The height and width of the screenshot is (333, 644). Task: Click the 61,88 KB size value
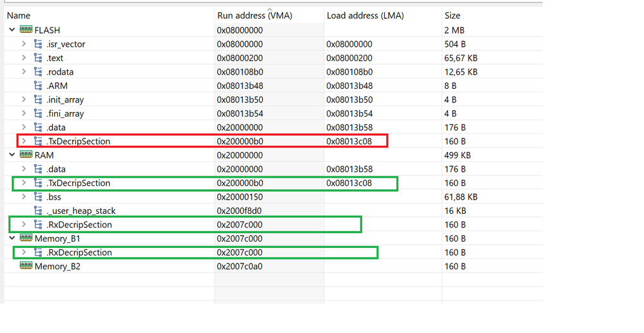[x=461, y=197]
